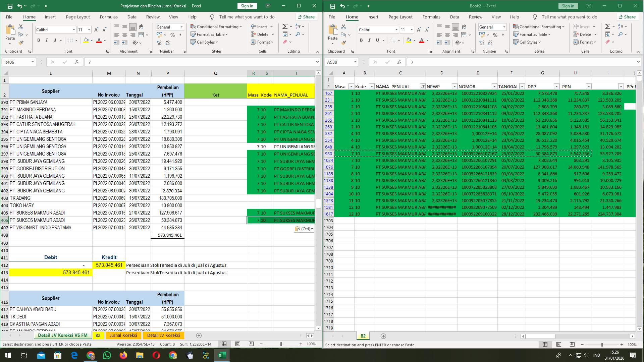644x362 pixels.
Task: Open the Name Box dropdown in left window
Action: coord(33,62)
